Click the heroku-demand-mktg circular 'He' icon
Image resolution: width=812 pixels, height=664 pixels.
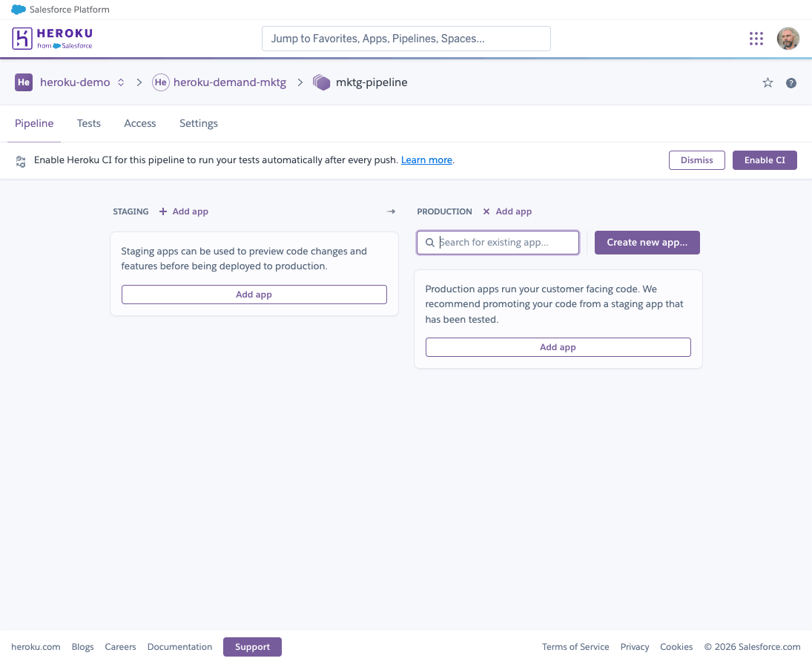coord(160,82)
